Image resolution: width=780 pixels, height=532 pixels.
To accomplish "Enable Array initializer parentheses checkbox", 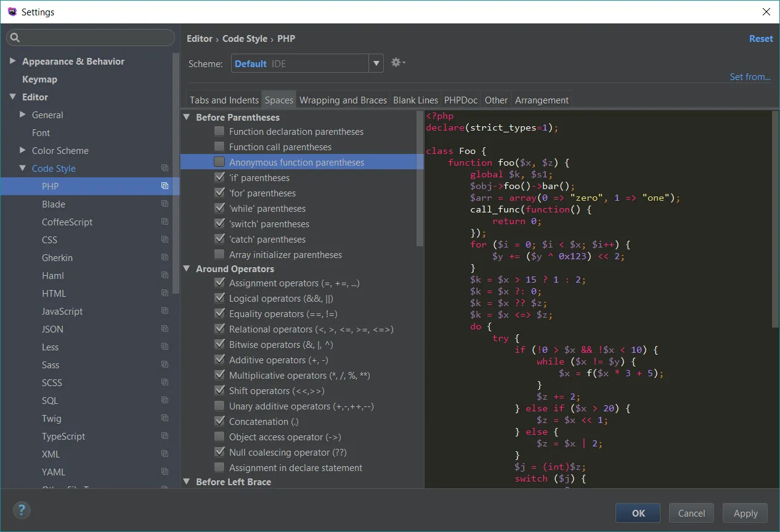I will point(219,254).
